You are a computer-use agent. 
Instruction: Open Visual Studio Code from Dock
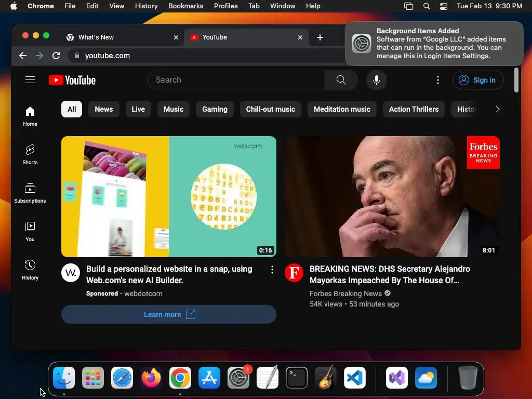[x=354, y=378]
